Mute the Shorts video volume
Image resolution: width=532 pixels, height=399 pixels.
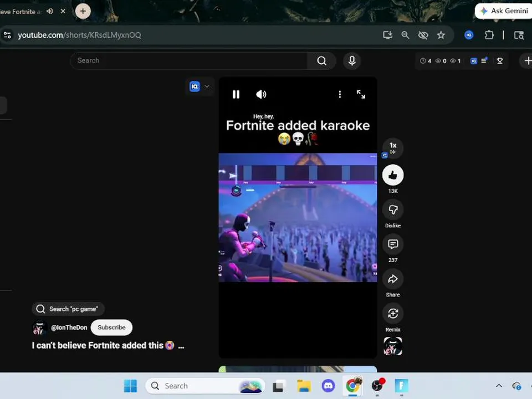pyautogui.click(x=261, y=94)
